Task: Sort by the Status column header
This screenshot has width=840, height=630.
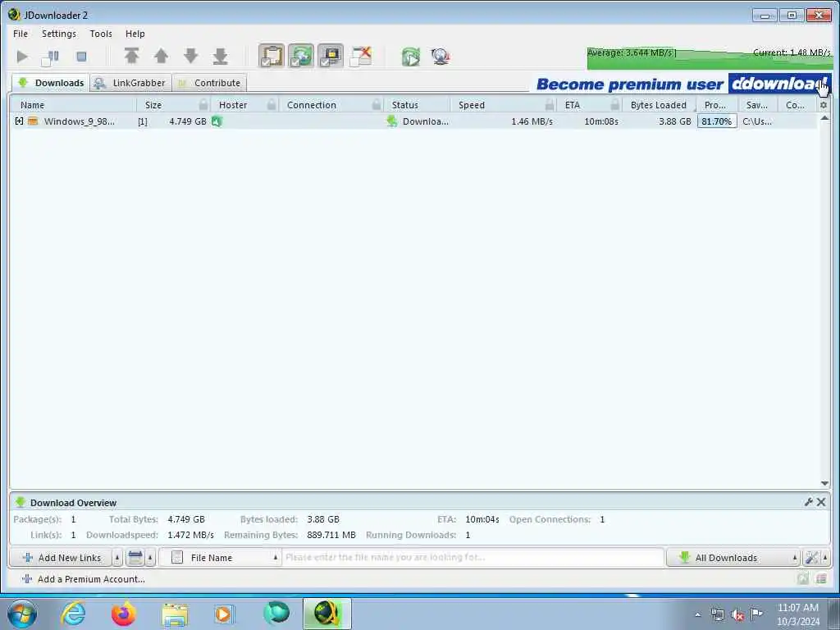Action: (x=404, y=105)
